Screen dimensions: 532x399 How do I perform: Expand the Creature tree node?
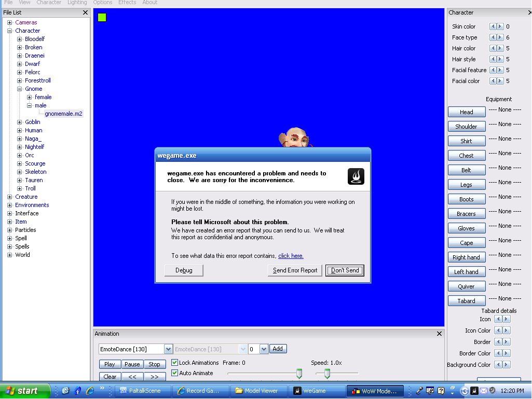point(9,197)
